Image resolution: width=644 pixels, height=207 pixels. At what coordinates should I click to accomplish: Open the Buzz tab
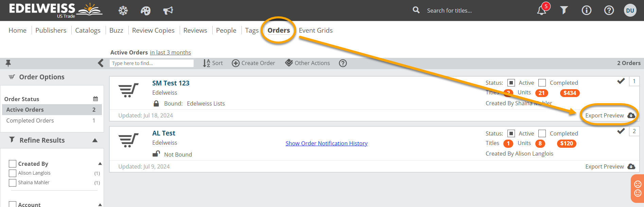click(x=116, y=30)
